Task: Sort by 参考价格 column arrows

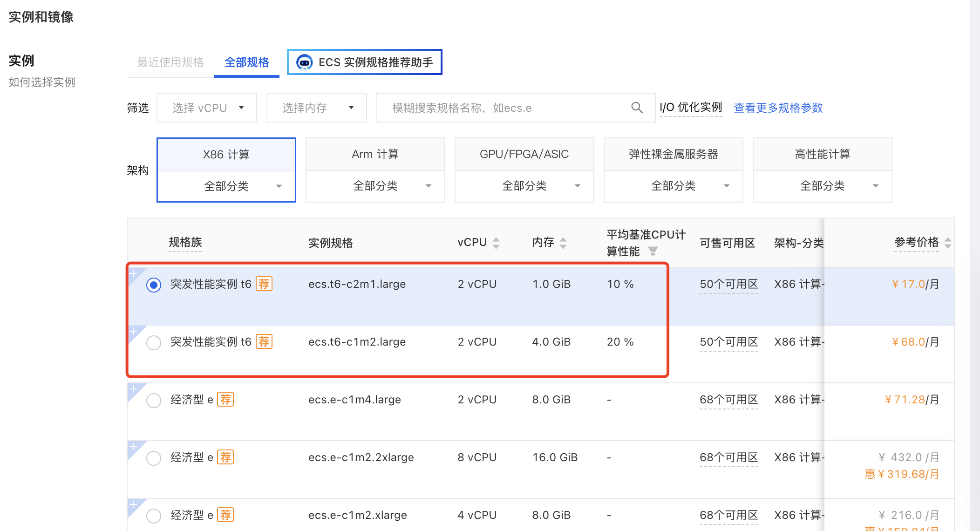Action: pyautogui.click(x=948, y=243)
